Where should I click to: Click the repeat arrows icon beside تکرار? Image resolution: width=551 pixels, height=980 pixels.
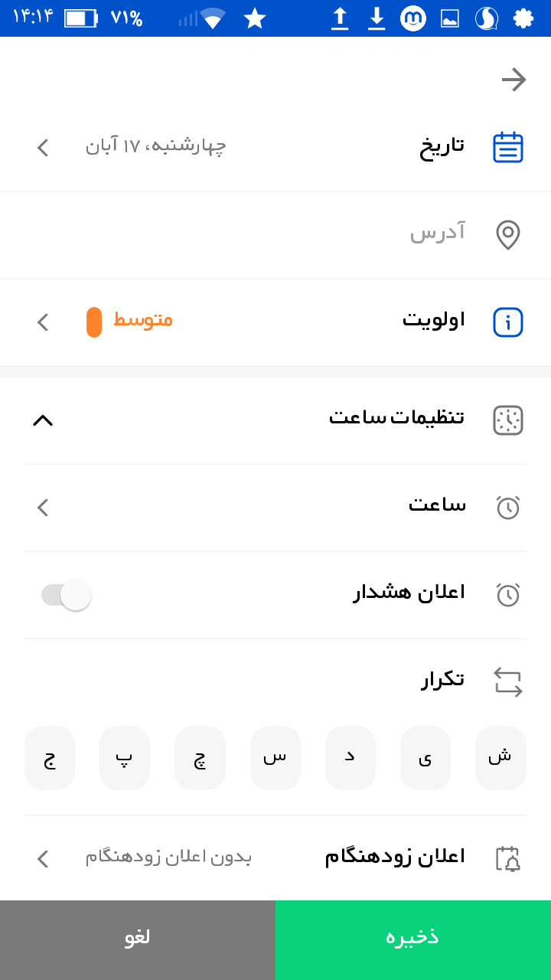(507, 681)
